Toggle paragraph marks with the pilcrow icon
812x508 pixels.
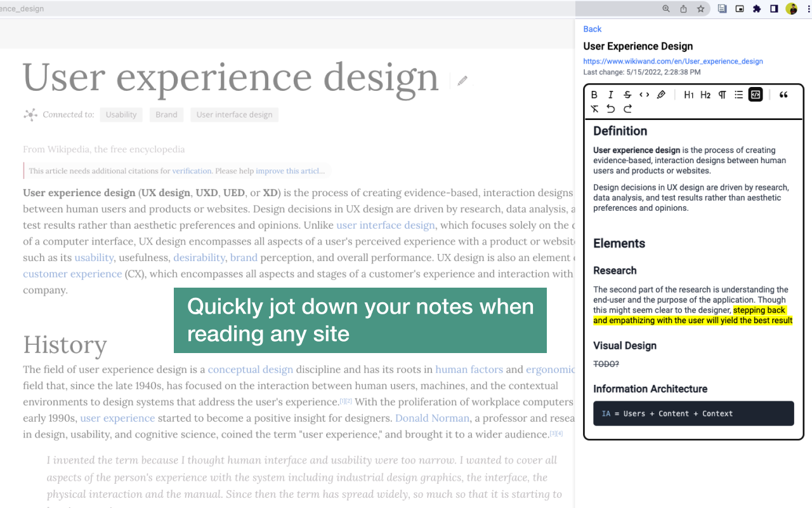pos(722,94)
